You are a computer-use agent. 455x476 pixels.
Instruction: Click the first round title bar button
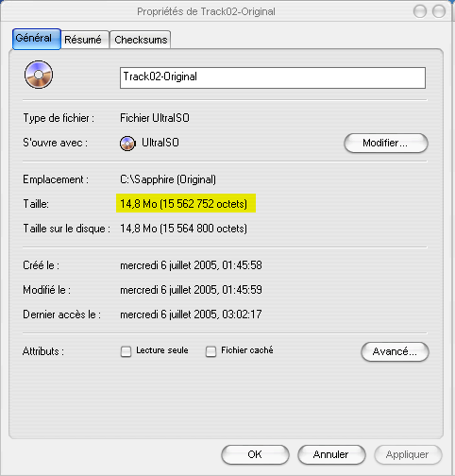point(420,11)
